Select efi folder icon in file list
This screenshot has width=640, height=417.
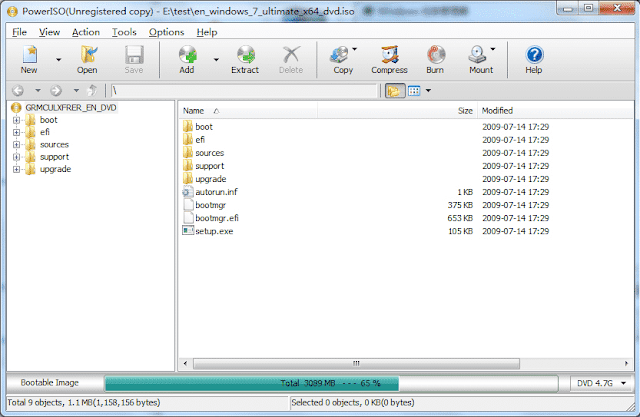click(188, 140)
